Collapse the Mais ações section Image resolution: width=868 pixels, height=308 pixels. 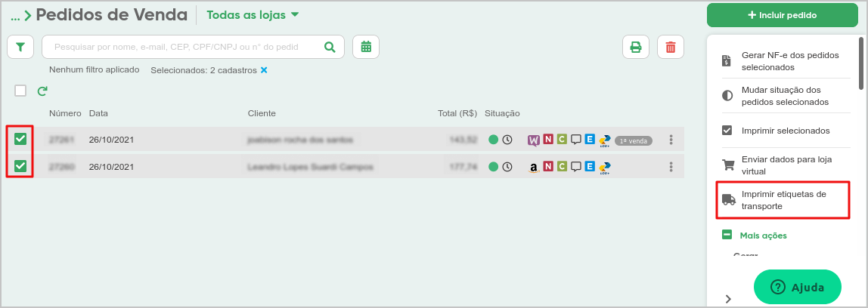coord(727,235)
